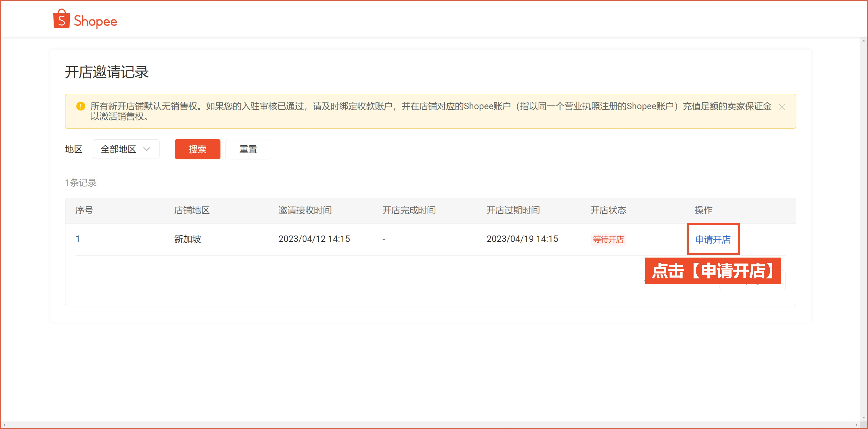Click the 开店过期时间 column header
Viewport: 868px width, 429px height.
(x=513, y=210)
